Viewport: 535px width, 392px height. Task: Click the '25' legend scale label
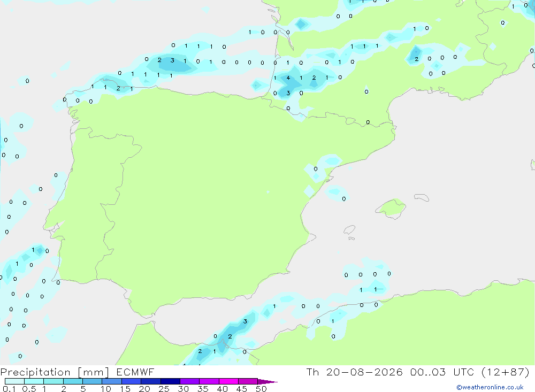pyautogui.click(x=164, y=389)
